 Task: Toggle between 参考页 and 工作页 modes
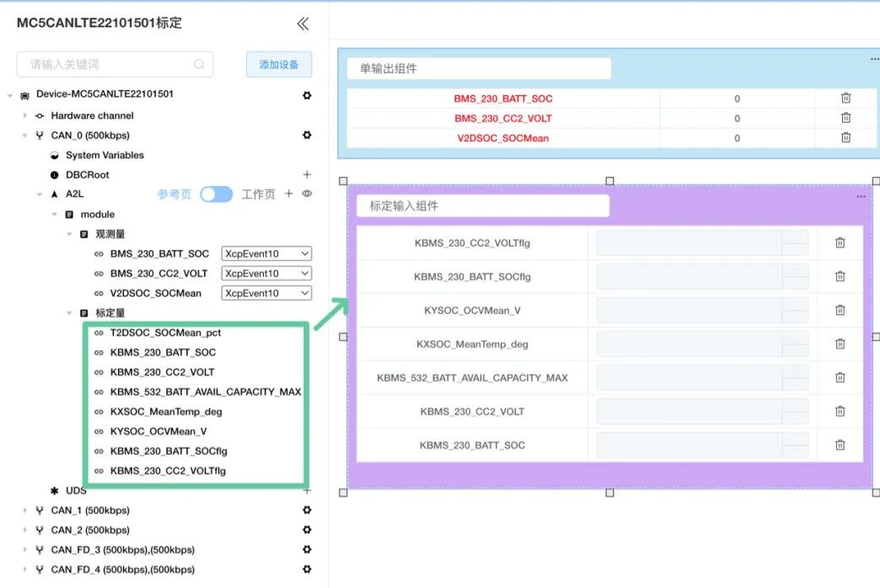(x=216, y=194)
